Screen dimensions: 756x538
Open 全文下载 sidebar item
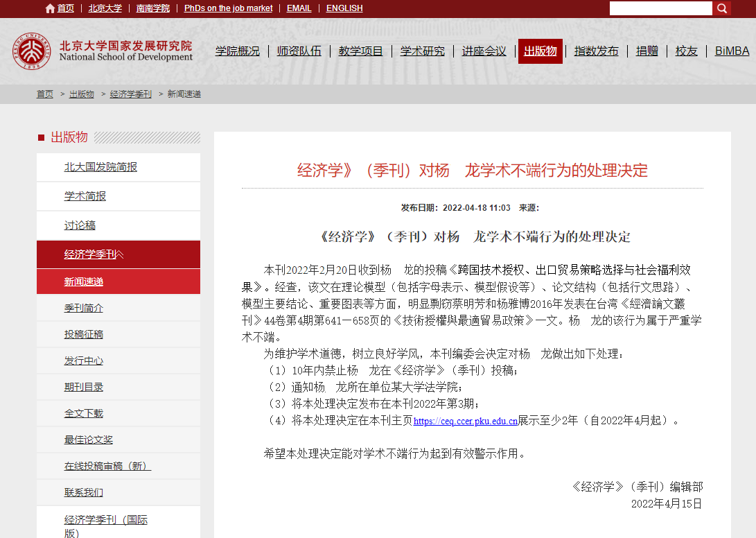84,413
